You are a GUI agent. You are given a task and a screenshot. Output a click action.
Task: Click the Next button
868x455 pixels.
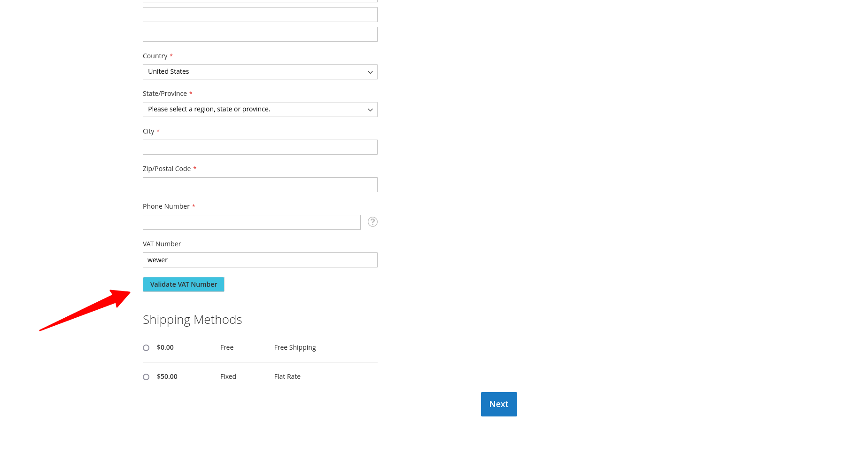pyautogui.click(x=499, y=404)
